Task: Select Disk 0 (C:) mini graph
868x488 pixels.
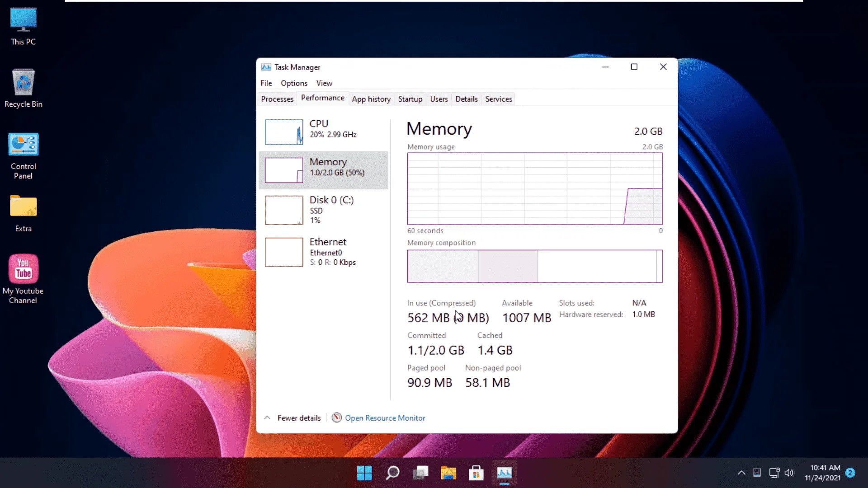Action: pos(284,210)
